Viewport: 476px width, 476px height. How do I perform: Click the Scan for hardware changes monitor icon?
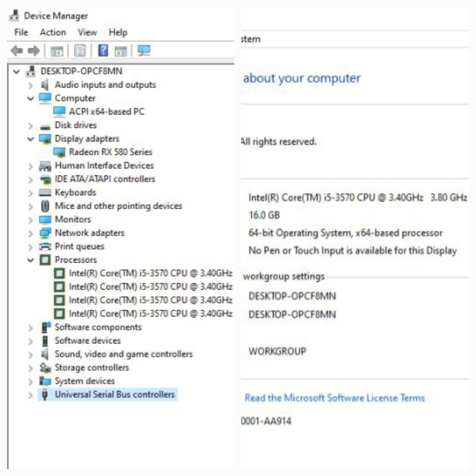pyautogui.click(x=144, y=51)
